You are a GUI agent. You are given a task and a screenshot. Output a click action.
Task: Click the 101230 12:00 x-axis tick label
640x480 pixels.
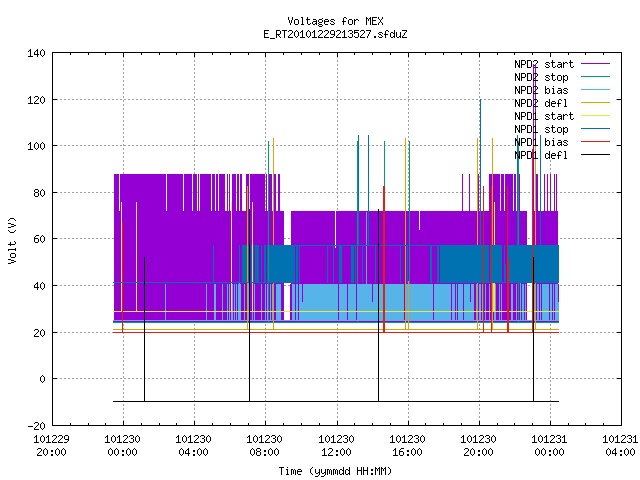pyautogui.click(x=336, y=446)
